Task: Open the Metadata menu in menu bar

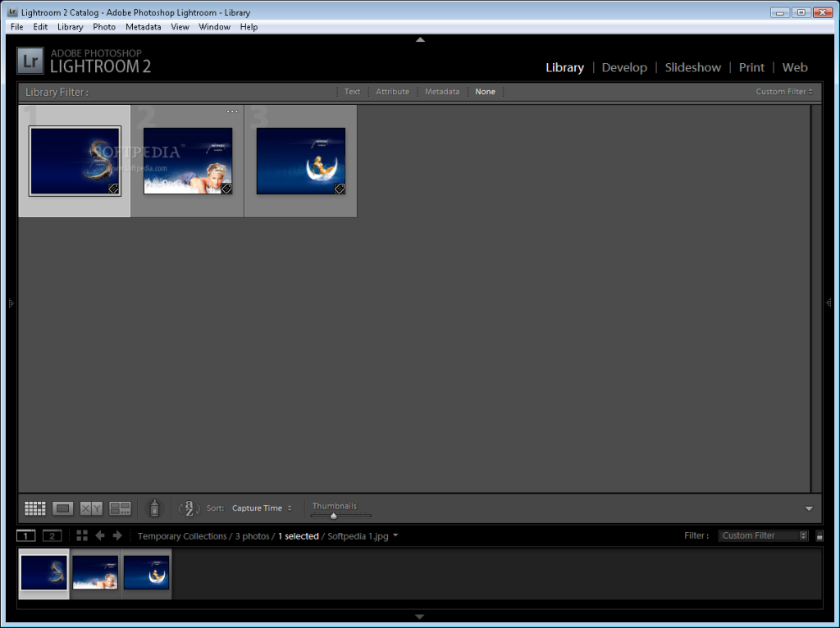Action: [143, 27]
